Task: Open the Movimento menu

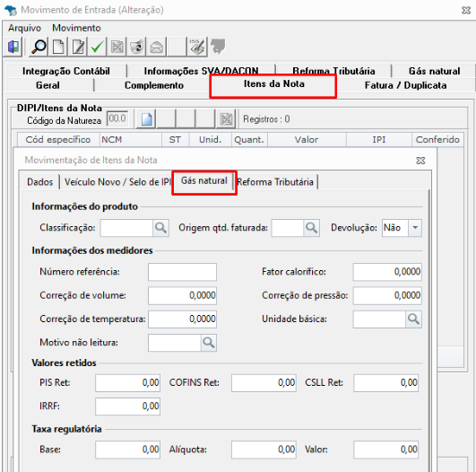Action: [x=76, y=28]
